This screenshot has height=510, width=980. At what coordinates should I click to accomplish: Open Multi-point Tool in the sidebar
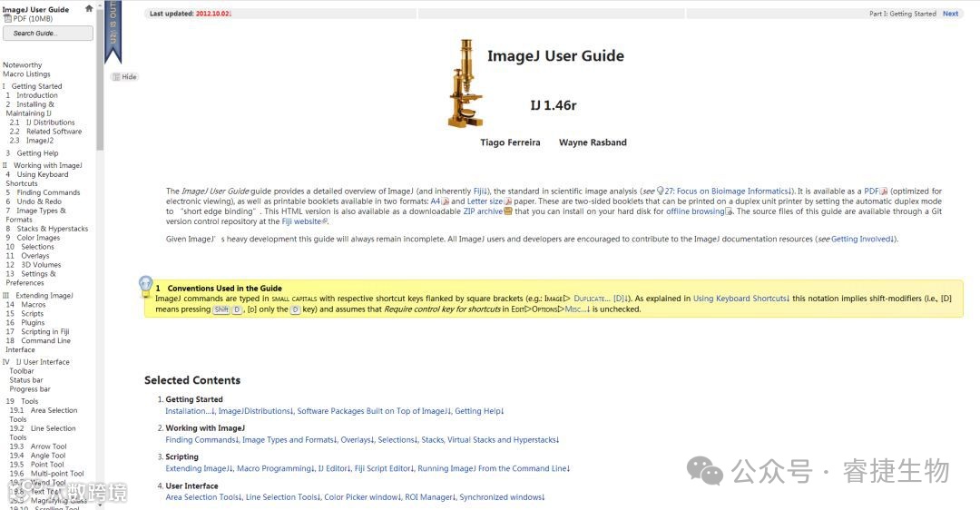(x=57, y=474)
